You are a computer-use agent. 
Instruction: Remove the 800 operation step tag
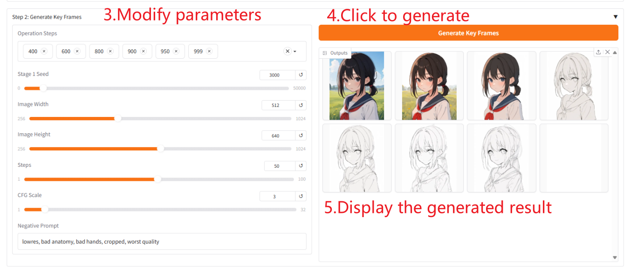point(110,51)
